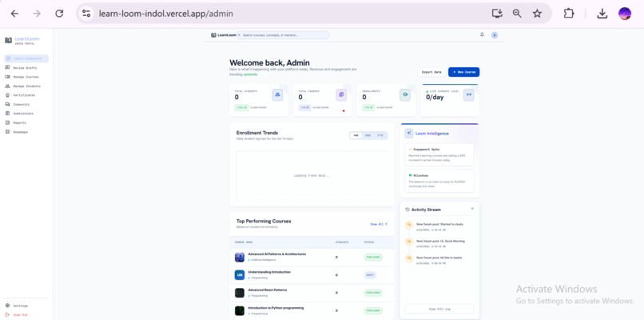The image size is (644, 320).
Task: Open Advanced AI Patterns course thumbnail
Action: click(240, 257)
